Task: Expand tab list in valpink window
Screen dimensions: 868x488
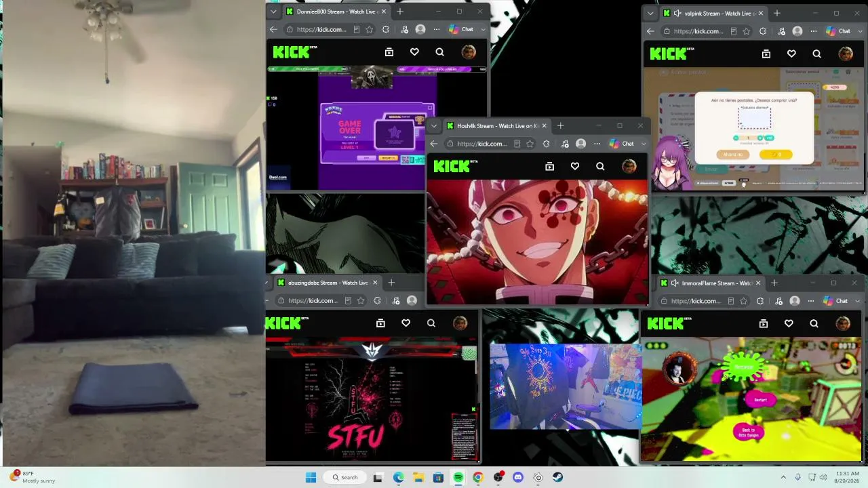Action: pyautogui.click(x=650, y=13)
